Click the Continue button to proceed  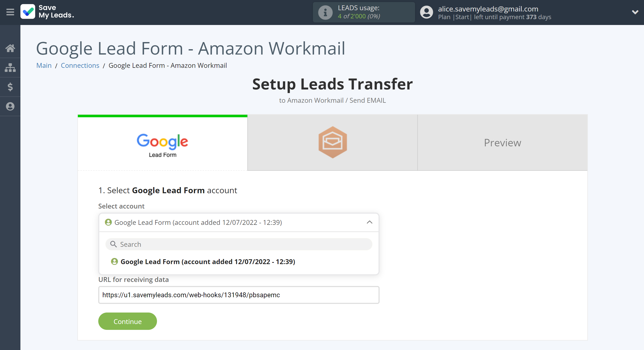[x=127, y=321]
